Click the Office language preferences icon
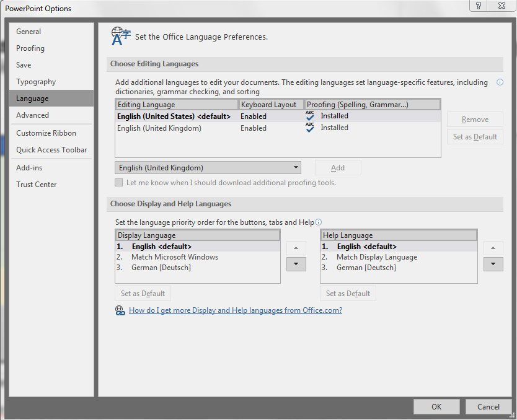 pos(121,36)
